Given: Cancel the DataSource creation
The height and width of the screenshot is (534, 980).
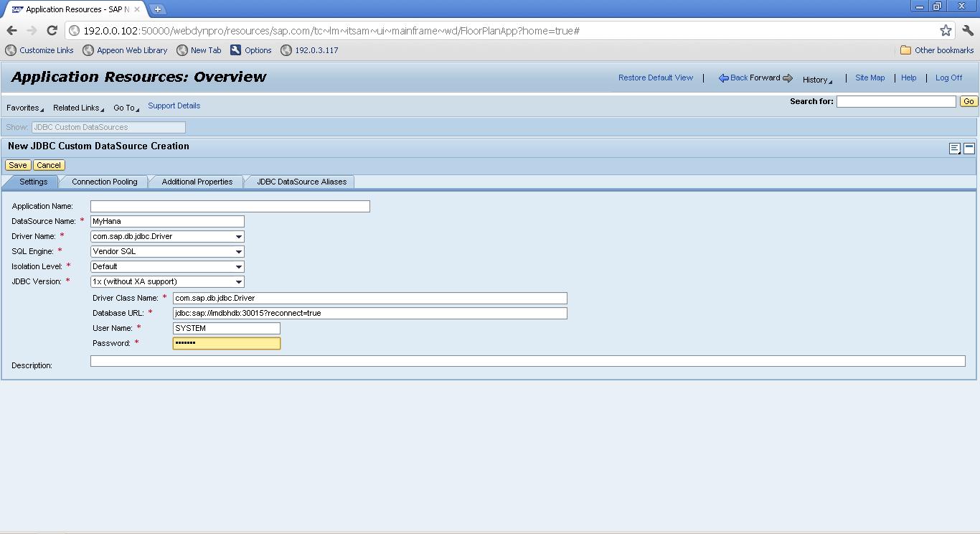Looking at the screenshot, I should tap(49, 165).
